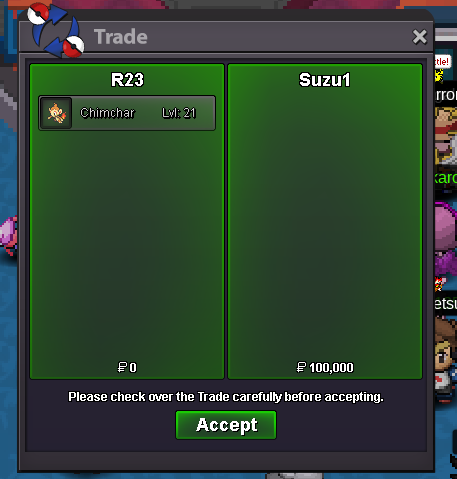Image resolution: width=457 pixels, height=479 pixels.
Task: Accept the trade offer
Action: (226, 425)
